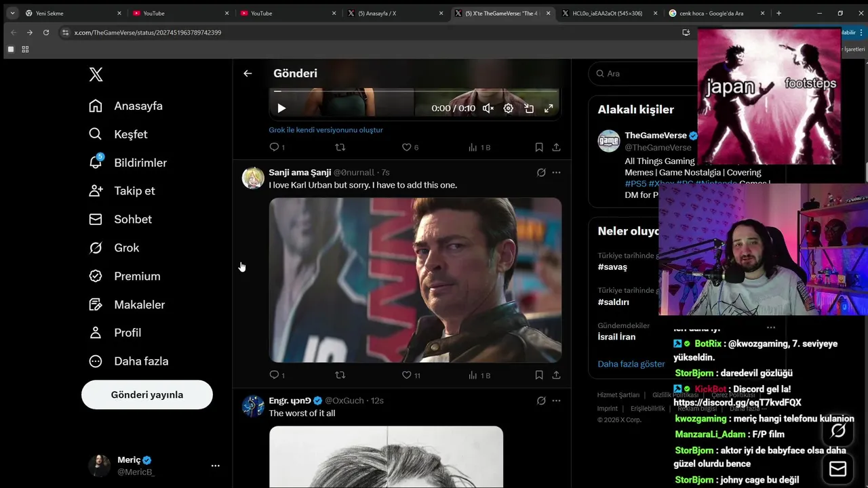868x488 pixels.
Task: Bookmark the video post
Action: point(539,147)
